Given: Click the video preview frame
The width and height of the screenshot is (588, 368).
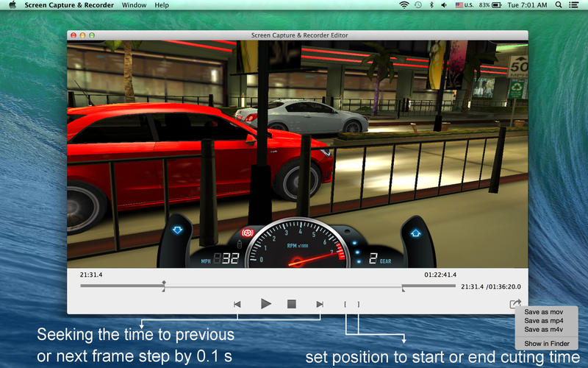Looking at the screenshot, I should (298, 154).
